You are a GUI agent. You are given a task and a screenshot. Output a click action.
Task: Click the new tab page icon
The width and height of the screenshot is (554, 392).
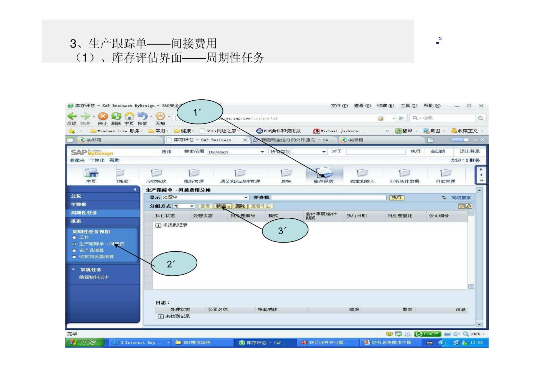pyautogui.click(x=430, y=140)
